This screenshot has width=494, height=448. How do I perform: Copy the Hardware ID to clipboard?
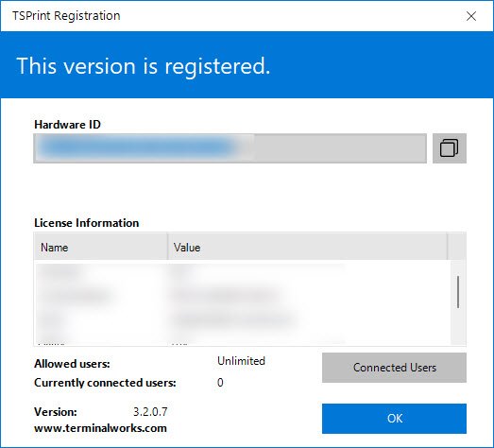450,148
